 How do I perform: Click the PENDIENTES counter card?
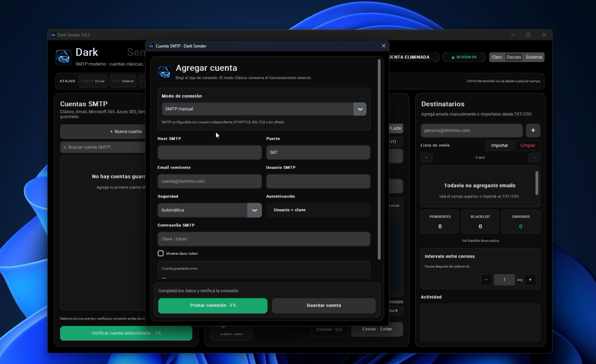pos(440,222)
